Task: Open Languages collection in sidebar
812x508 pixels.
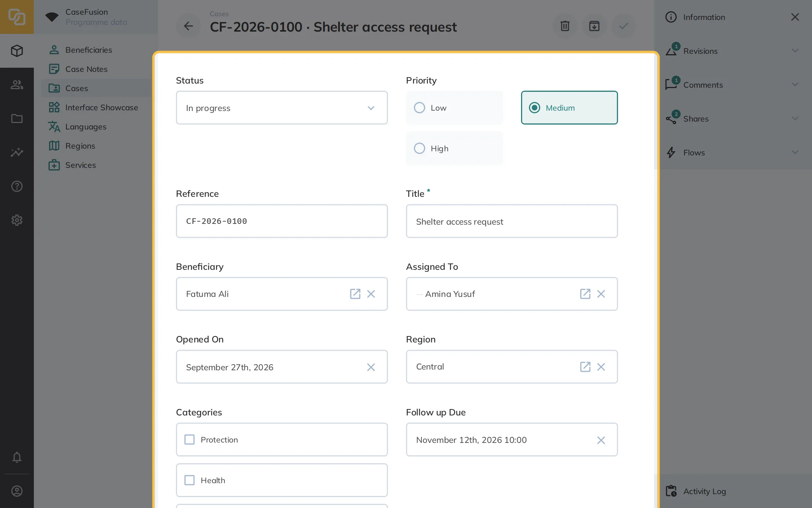Action: tap(96, 127)
